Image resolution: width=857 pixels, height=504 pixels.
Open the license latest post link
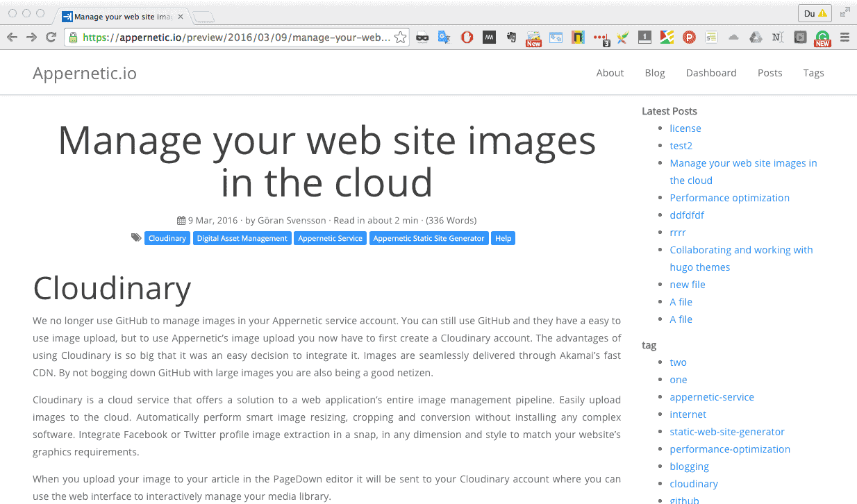pos(685,128)
